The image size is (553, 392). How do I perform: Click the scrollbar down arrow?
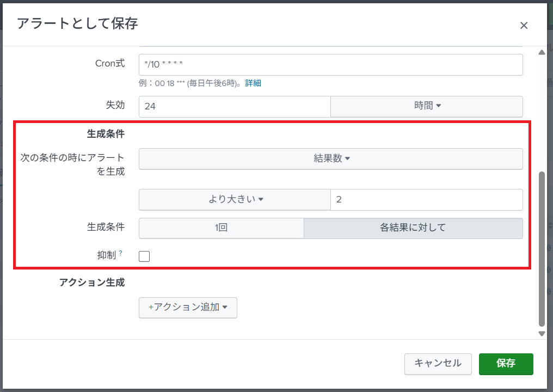(542, 333)
